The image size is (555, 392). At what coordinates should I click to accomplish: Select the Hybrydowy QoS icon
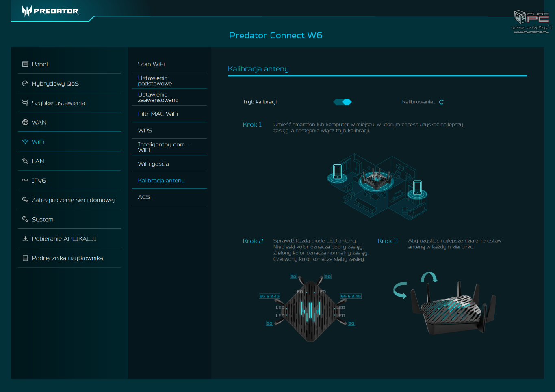click(25, 84)
